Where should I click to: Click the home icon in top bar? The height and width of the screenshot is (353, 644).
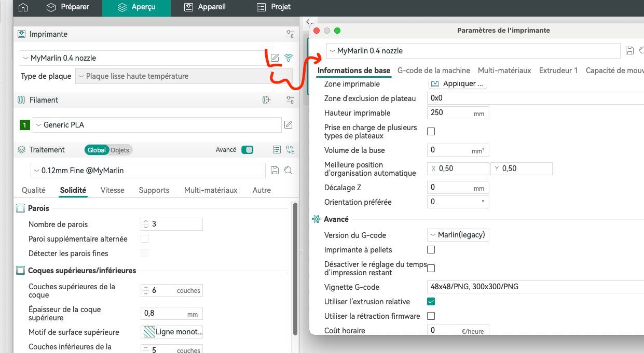tap(23, 7)
